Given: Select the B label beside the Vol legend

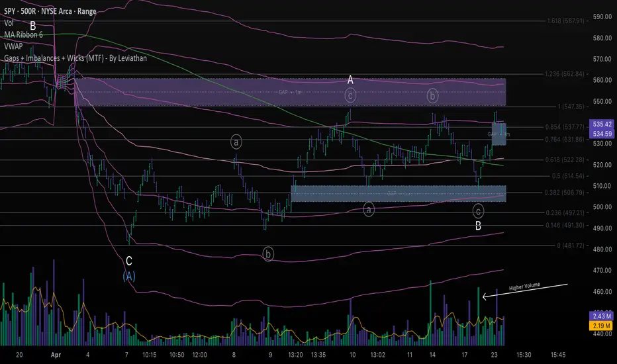Looking at the screenshot, I should point(33,26).
